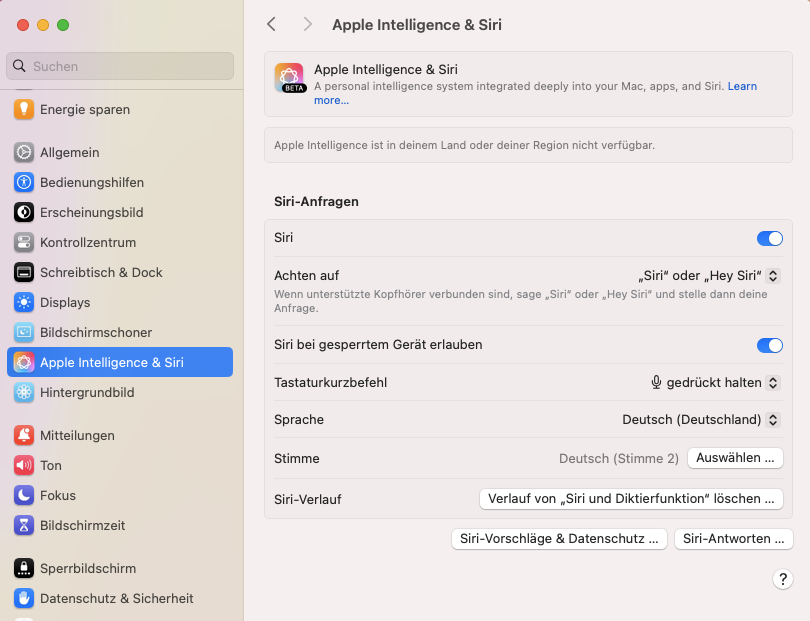The height and width of the screenshot is (621, 810).
Task: Click the Bedienungshilfen accessibility icon
Action: tap(24, 182)
